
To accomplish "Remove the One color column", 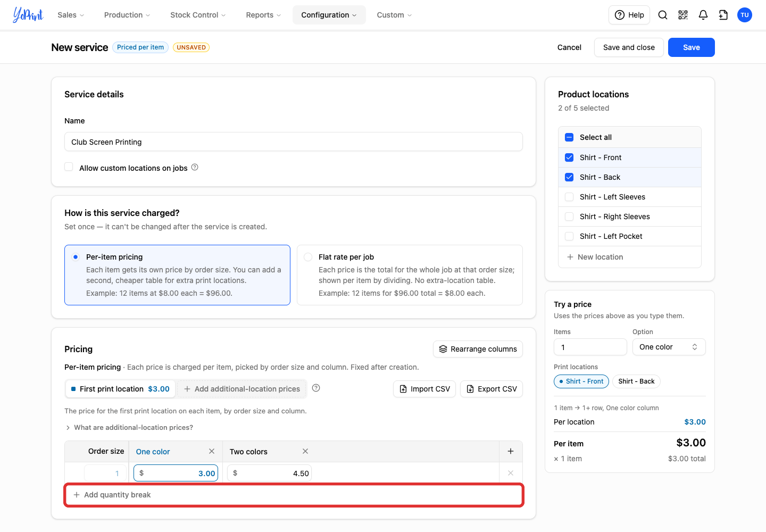I will click(x=212, y=451).
